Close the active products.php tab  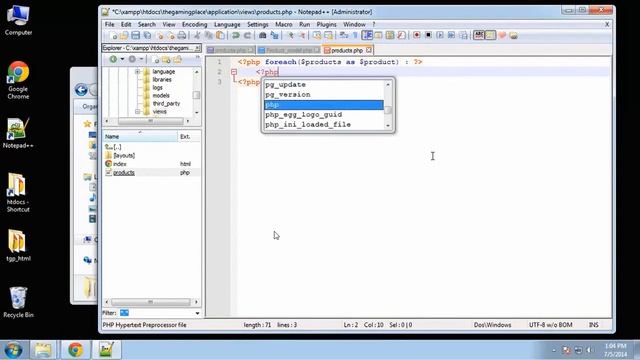[x=369, y=50]
